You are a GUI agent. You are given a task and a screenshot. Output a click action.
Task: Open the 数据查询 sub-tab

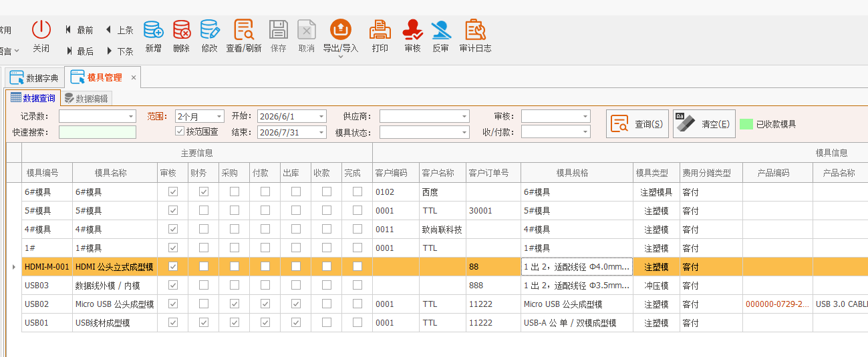(x=33, y=98)
